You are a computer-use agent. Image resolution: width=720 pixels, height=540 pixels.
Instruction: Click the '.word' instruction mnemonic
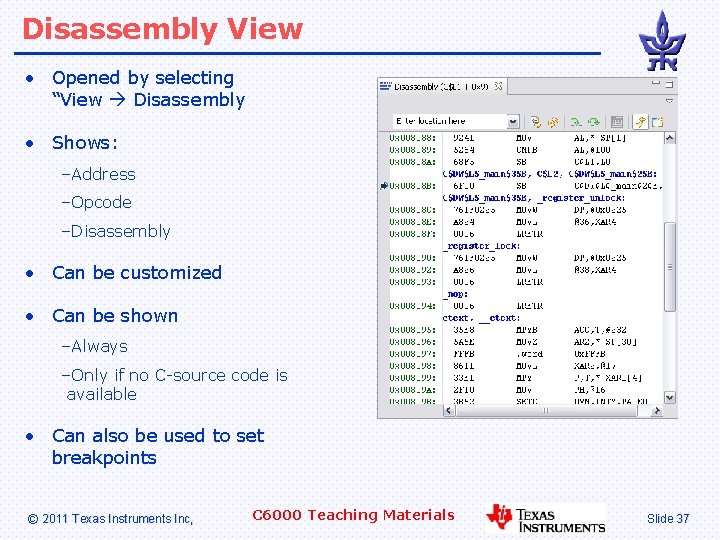(x=529, y=354)
